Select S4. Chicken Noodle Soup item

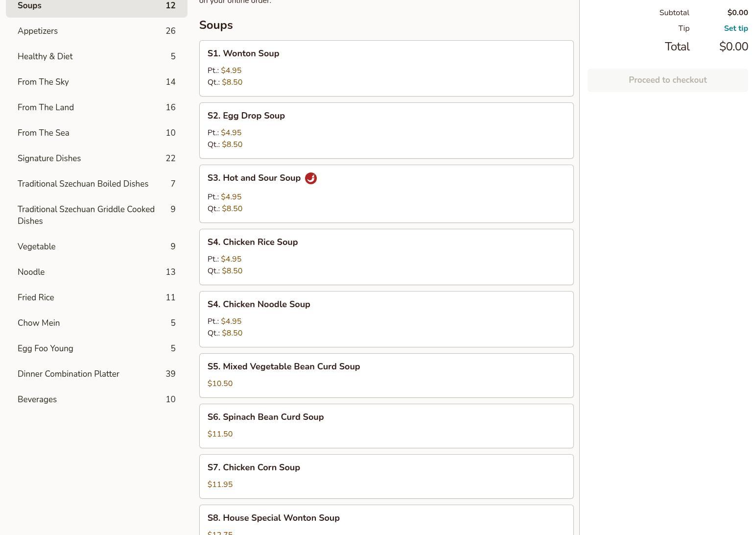click(386, 319)
